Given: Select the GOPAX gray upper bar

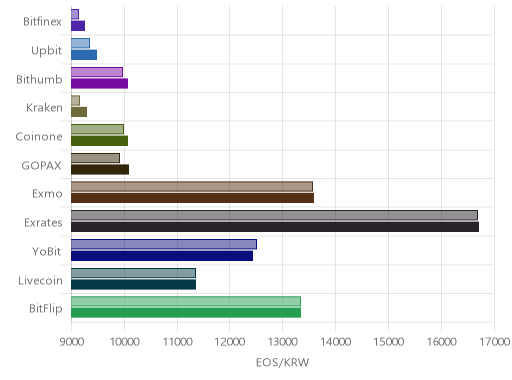Looking at the screenshot, I should [95, 158].
